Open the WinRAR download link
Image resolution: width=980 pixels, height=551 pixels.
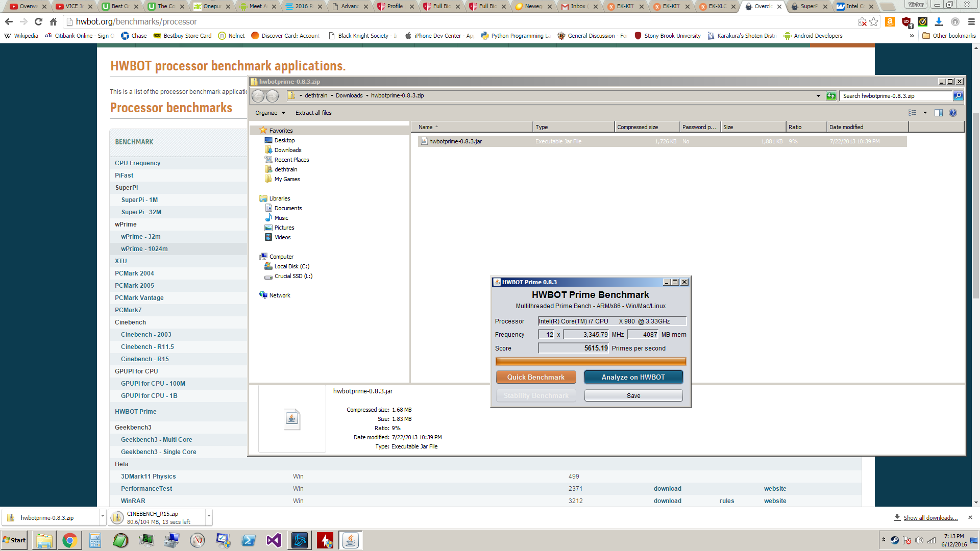coord(668,501)
